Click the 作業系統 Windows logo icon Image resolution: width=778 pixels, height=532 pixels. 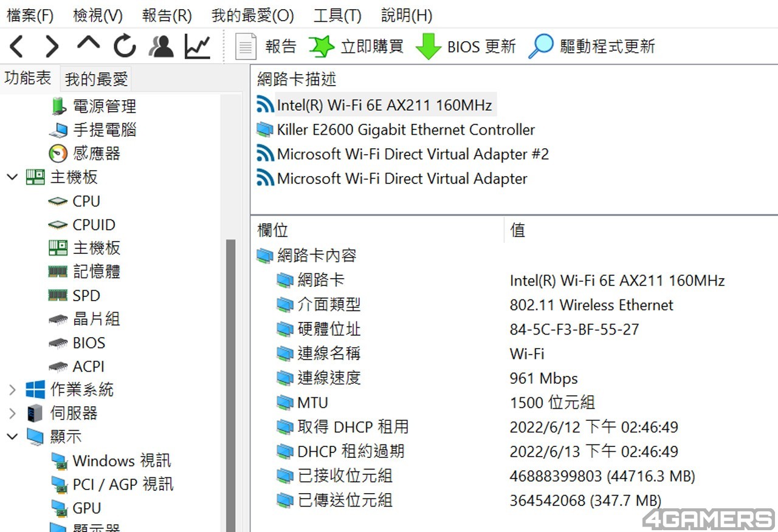pyautogui.click(x=35, y=389)
